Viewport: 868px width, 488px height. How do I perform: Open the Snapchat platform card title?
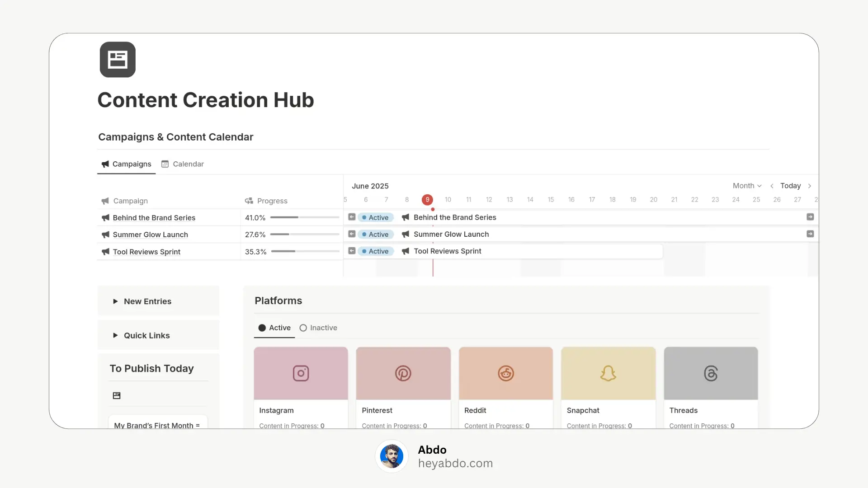click(583, 410)
